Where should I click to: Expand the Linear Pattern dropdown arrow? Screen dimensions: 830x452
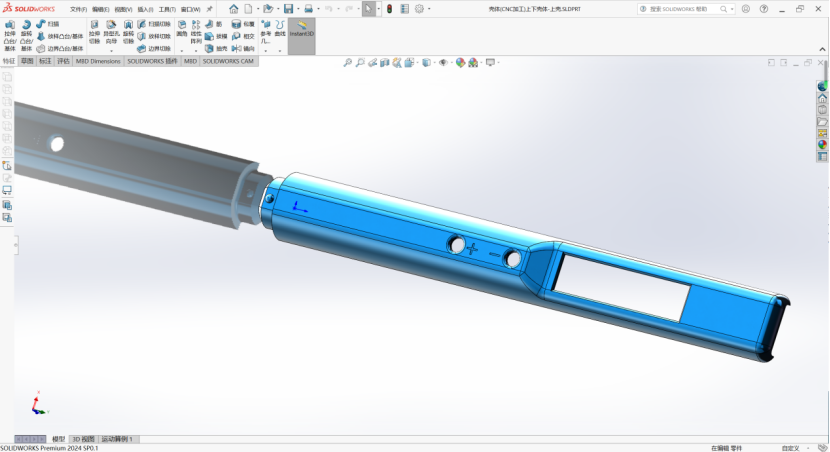coord(196,51)
